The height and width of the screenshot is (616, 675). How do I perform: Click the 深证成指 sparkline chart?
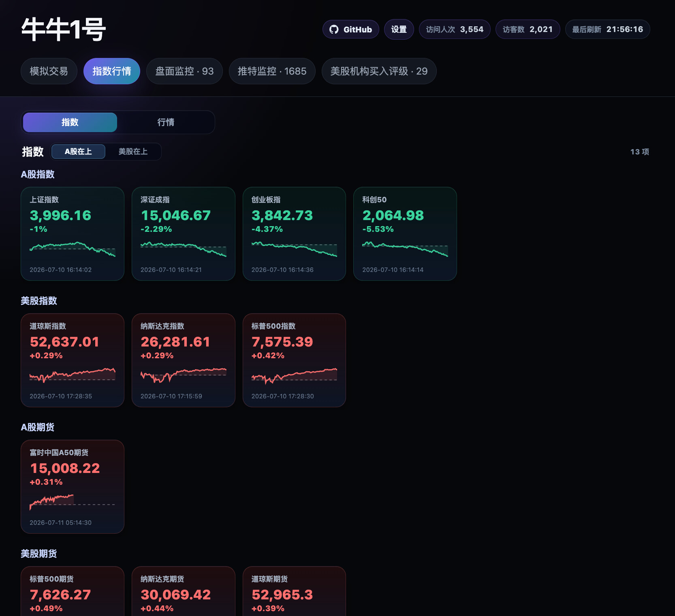pos(184,249)
